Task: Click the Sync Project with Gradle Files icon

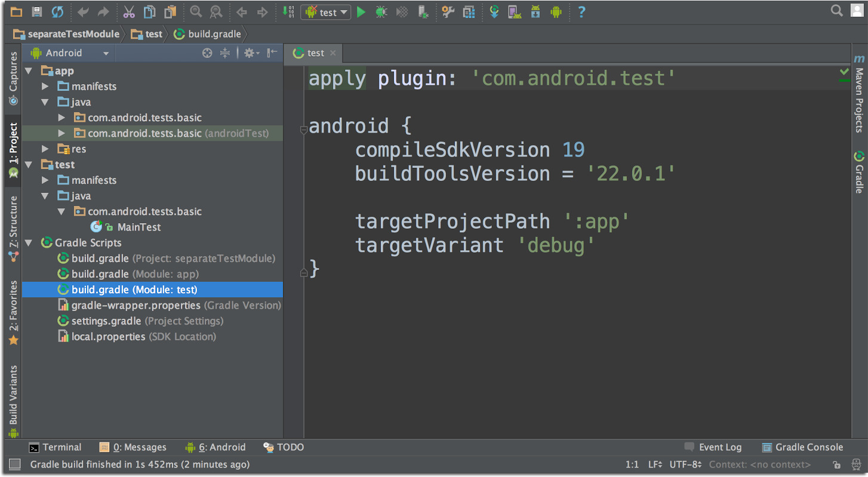Action: point(494,12)
